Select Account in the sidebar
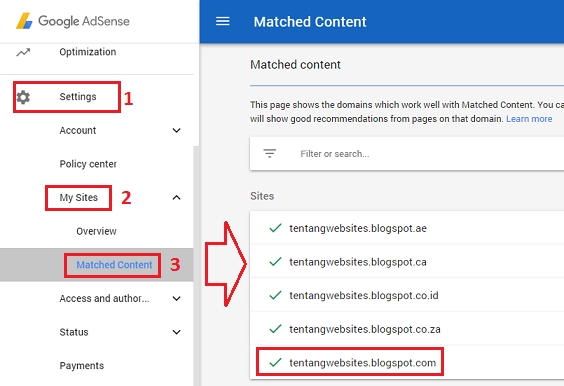Viewport: 564px width, 386px height. [x=78, y=130]
